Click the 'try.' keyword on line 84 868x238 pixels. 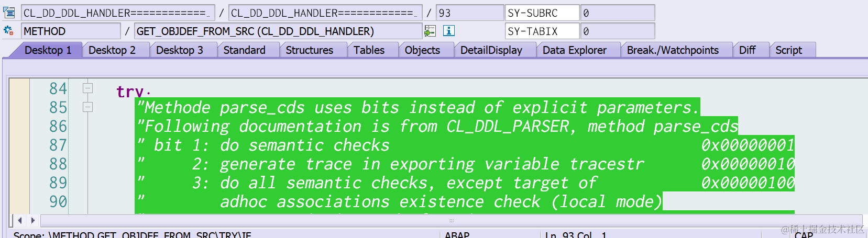(134, 90)
